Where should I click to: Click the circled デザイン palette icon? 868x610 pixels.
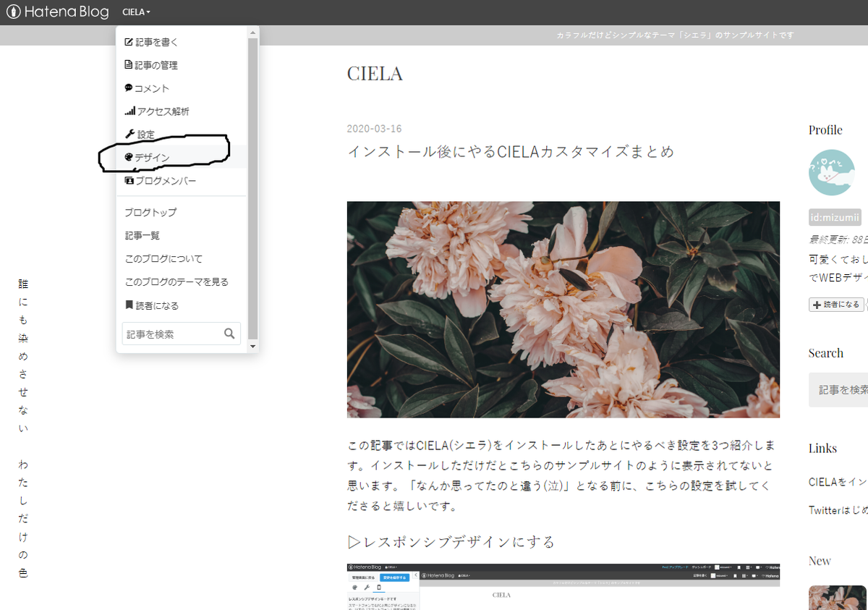click(129, 156)
